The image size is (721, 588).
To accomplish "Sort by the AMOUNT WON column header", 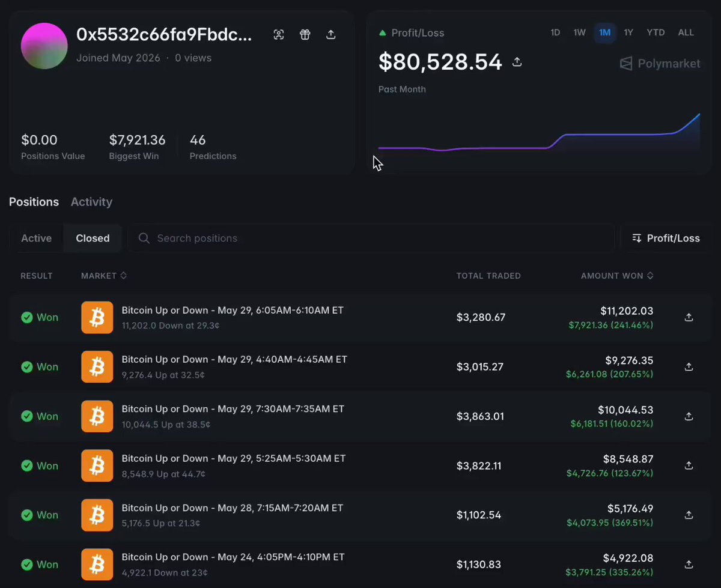I will (x=617, y=276).
